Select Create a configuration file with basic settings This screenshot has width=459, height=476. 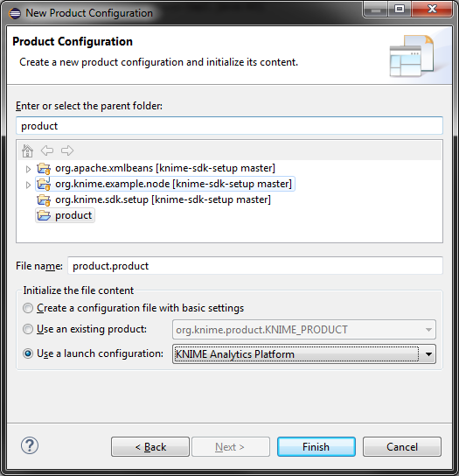click(x=28, y=308)
